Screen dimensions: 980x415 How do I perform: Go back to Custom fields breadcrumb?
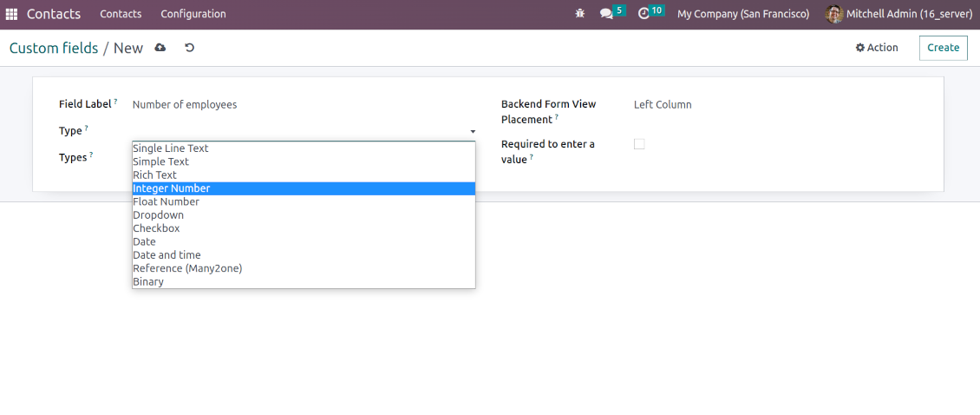tap(54, 48)
